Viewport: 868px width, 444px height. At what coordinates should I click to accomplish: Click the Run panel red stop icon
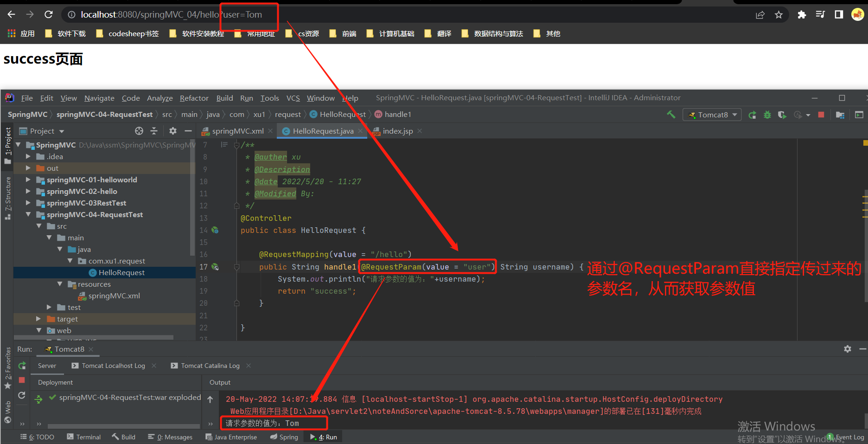click(22, 380)
